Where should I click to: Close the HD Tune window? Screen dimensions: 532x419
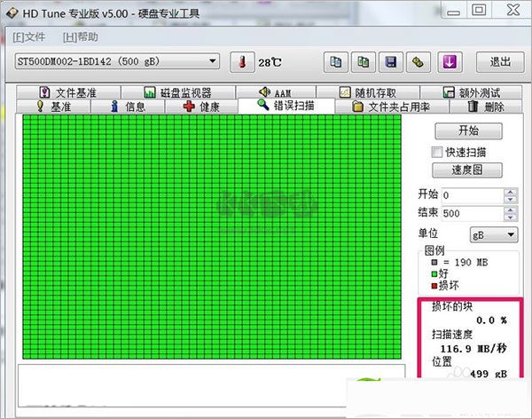pyautogui.click(x=512, y=10)
